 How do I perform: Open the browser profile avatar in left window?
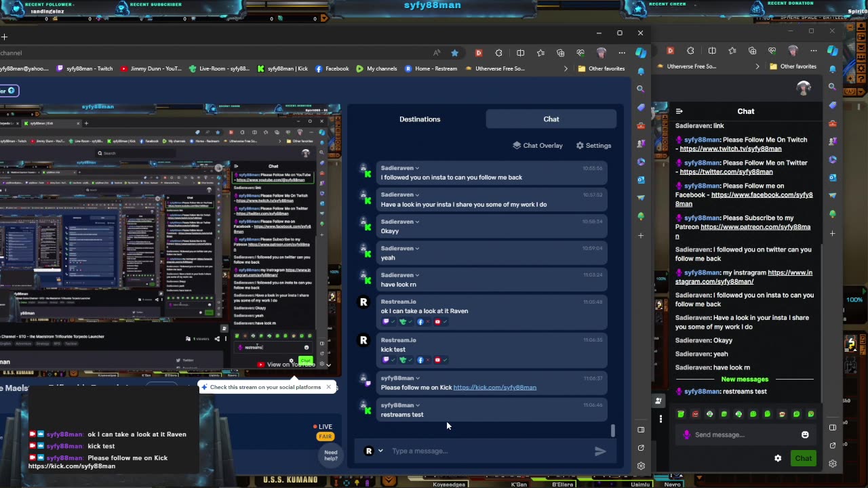coord(601,53)
